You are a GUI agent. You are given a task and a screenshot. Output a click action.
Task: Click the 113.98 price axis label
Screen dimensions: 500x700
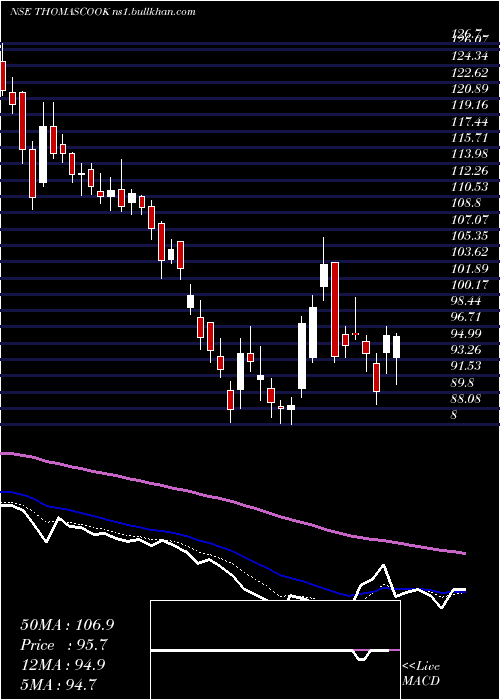pos(470,154)
